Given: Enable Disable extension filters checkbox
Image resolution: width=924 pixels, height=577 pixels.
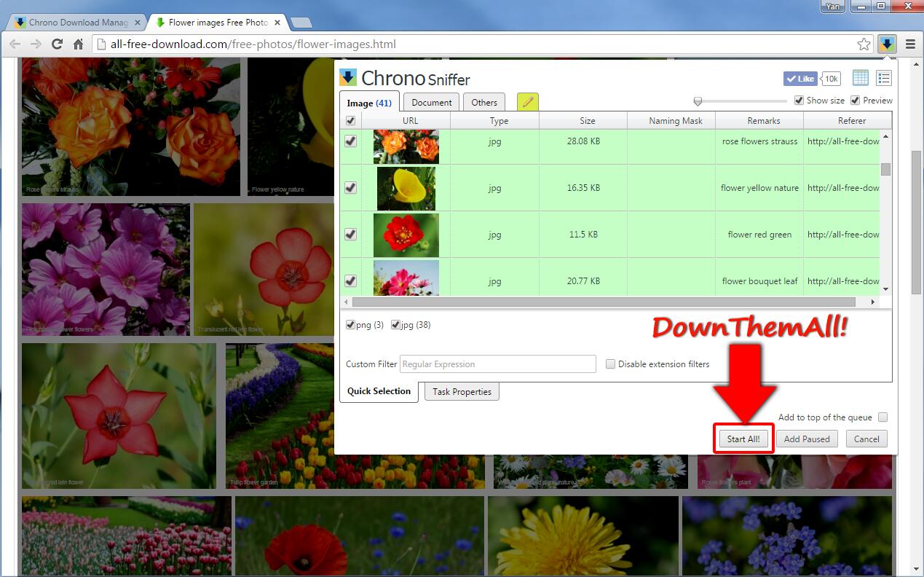Looking at the screenshot, I should (611, 364).
